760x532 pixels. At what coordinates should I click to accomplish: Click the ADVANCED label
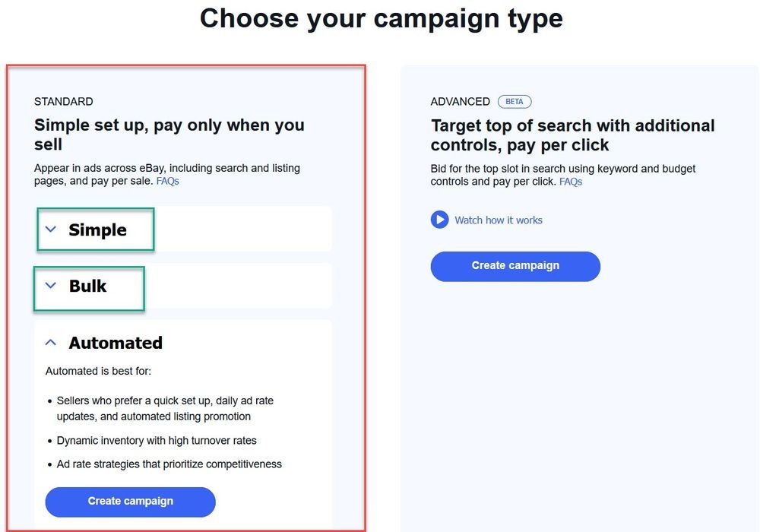tap(460, 102)
